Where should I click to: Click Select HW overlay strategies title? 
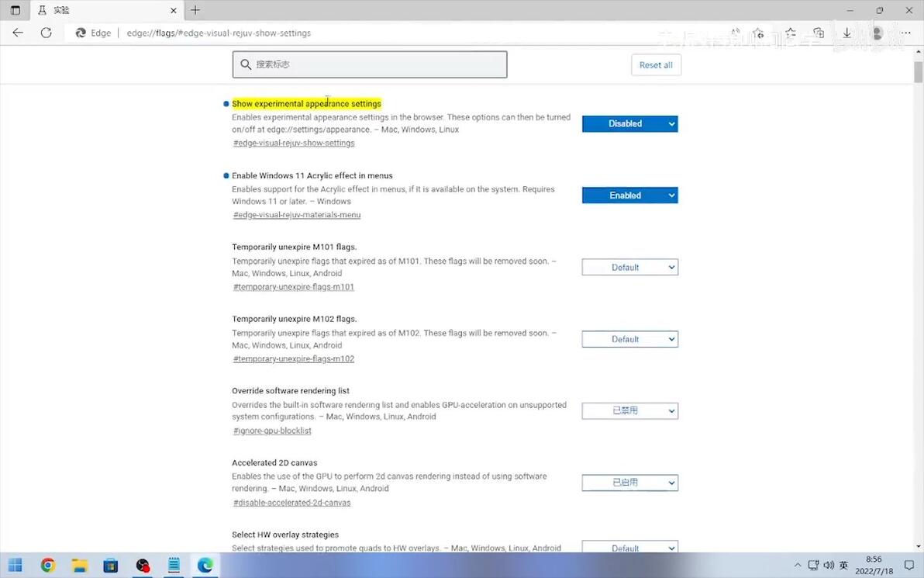pyautogui.click(x=285, y=535)
